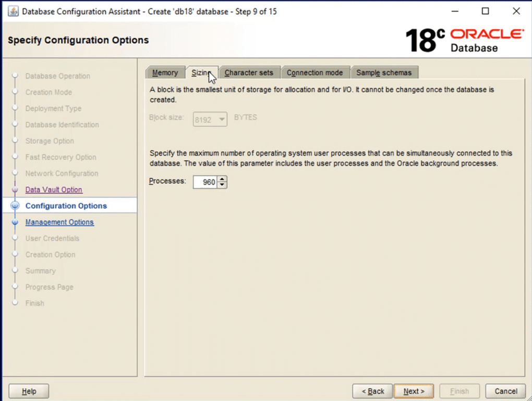The width and height of the screenshot is (532, 401).
Task: Open the Connection mode tab
Action: pyautogui.click(x=315, y=73)
